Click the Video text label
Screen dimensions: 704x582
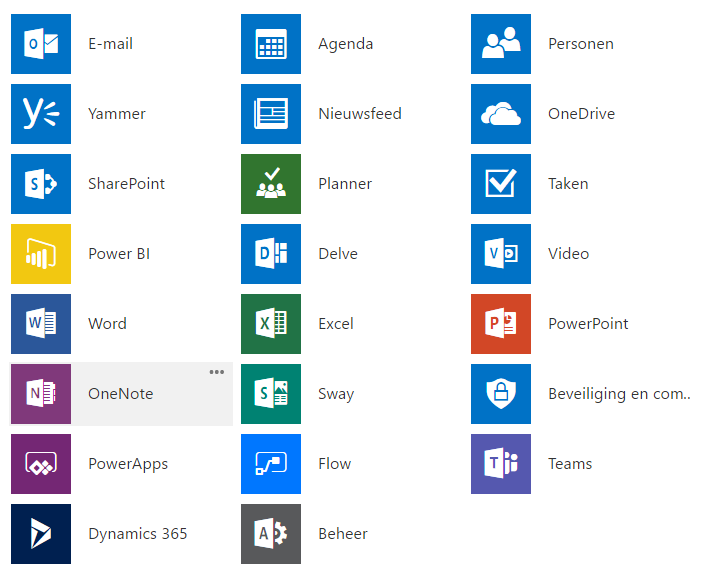[x=568, y=254]
